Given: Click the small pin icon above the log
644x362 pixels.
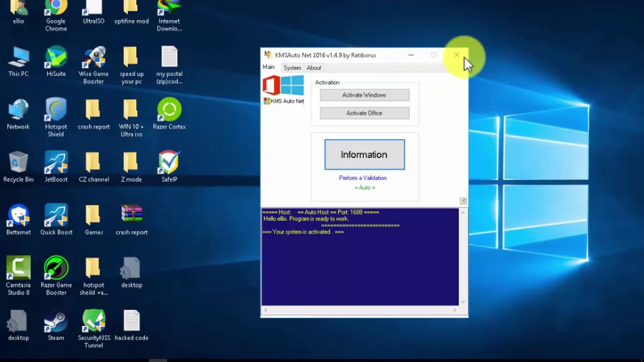Looking at the screenshot, I should [463, 201].
